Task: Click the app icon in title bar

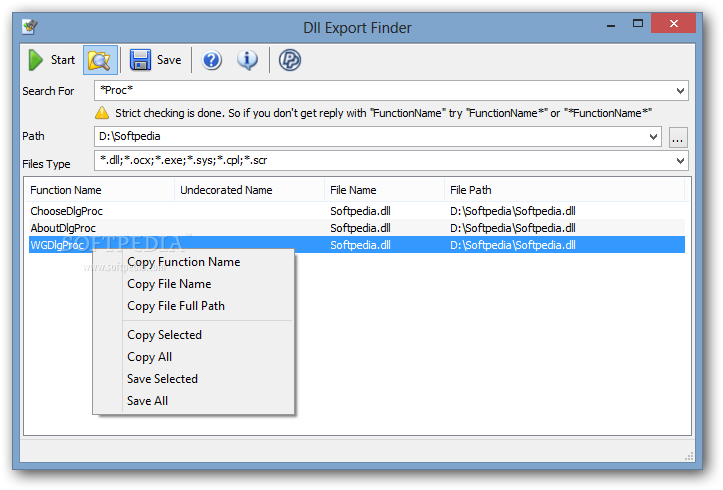Action: (x=30, y=27)
